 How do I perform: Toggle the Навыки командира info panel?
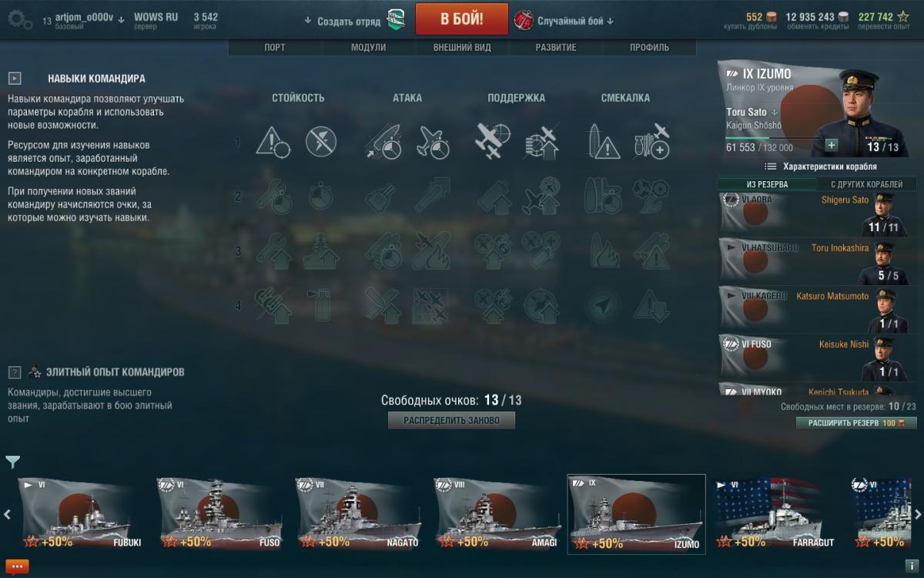(14, 79)
